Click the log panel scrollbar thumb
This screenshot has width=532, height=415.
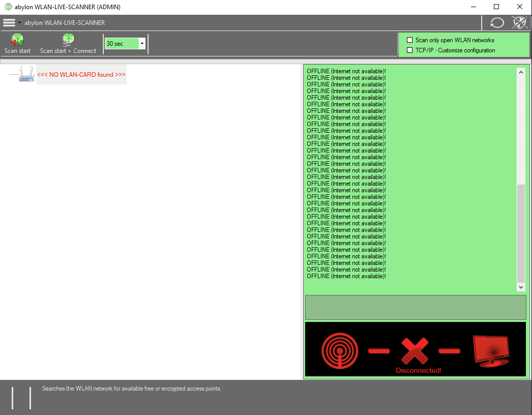521,233
